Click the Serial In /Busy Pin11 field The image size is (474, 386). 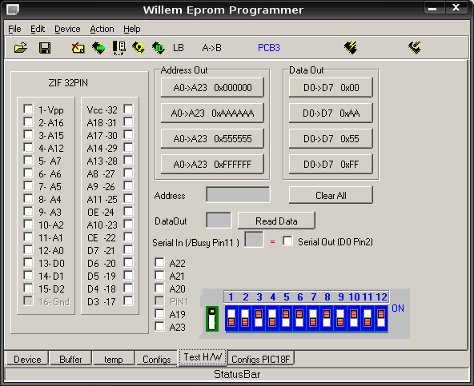(254, 240)
